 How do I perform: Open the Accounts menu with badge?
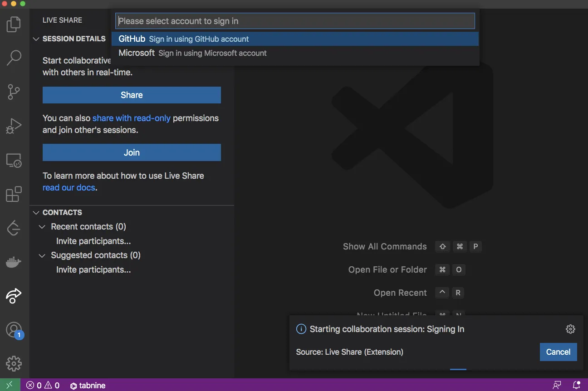(14, 330)
